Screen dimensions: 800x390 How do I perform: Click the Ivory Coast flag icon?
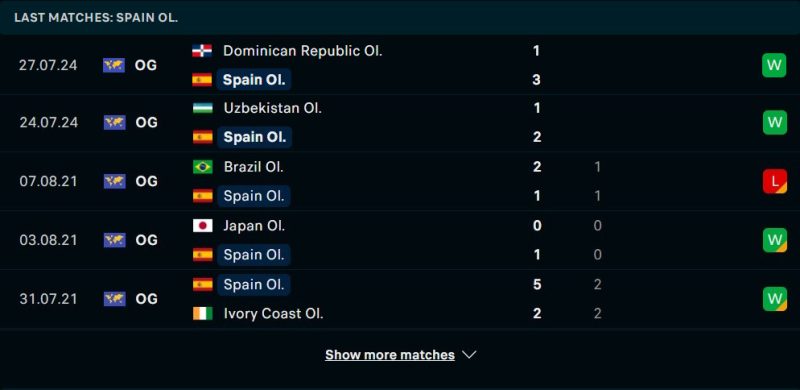203,313
